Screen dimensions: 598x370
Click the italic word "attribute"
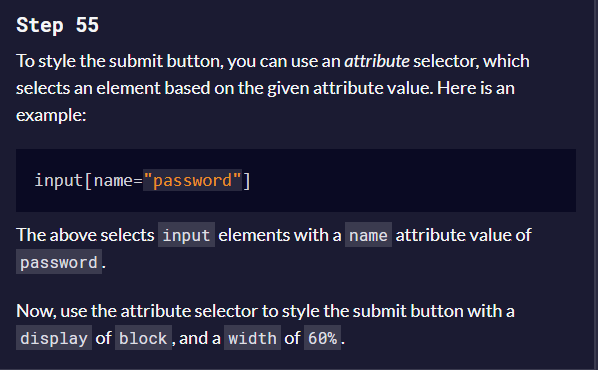[x=377, y=61]
